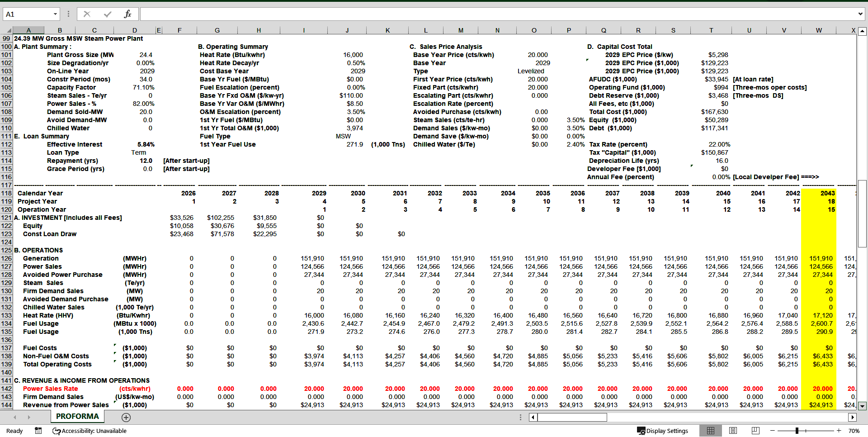Click the Cancel (X) icon beside the formula bar

click(87, 14)
